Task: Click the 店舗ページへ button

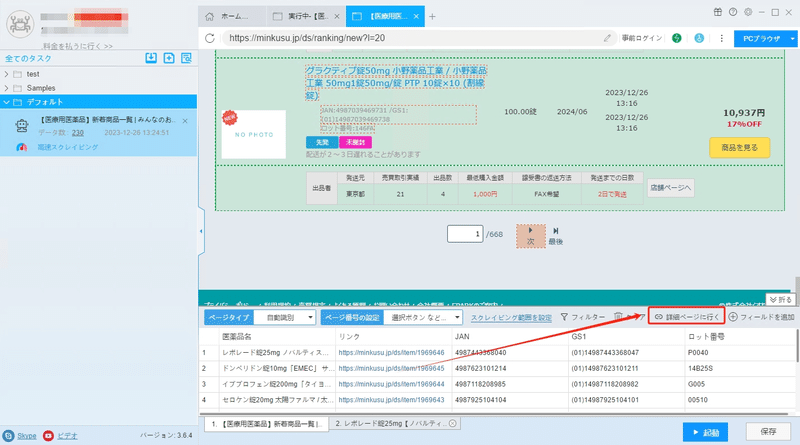Action: click(x=670, y=188)
